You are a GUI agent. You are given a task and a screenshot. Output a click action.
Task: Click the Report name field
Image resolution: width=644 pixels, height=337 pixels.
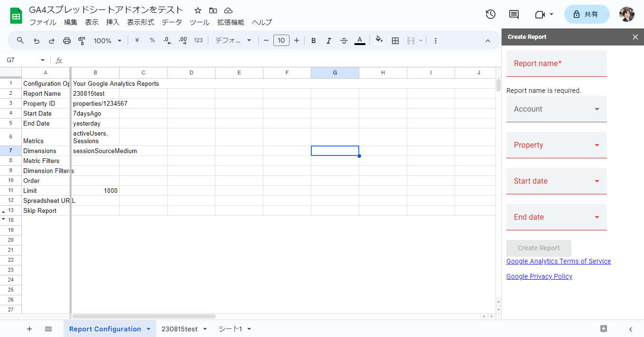(557, 64)
